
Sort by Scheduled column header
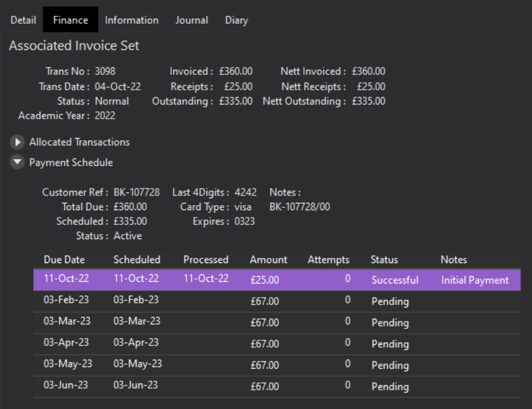(137, 260)
